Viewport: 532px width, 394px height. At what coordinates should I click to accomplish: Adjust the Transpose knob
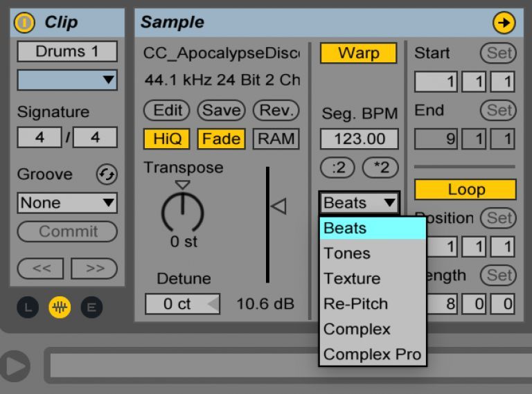(183, 213)
